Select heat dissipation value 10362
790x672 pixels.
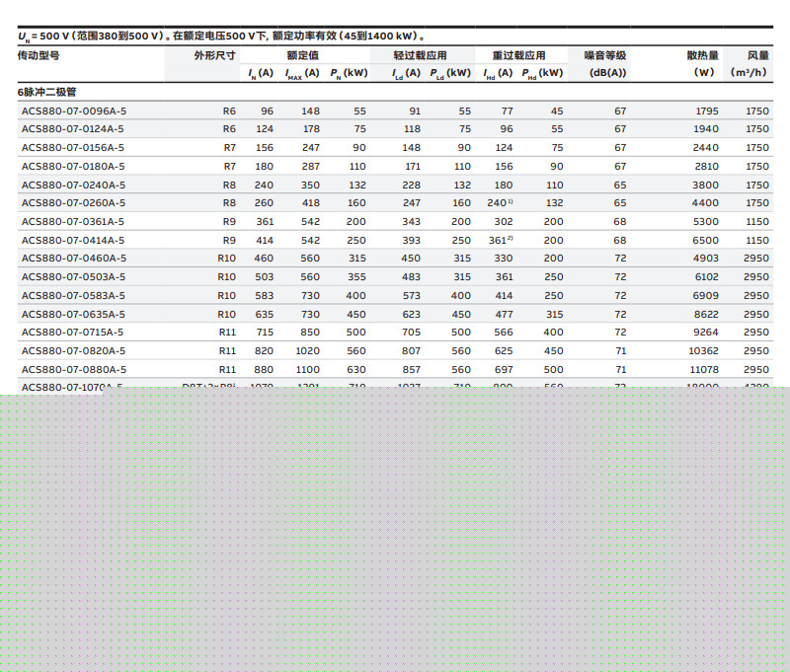[x=703, y=351]
